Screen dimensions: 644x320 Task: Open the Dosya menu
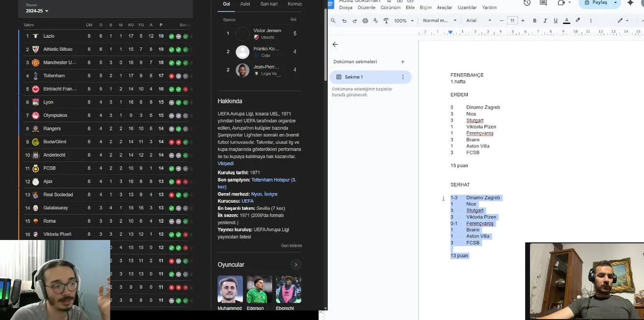346,8
